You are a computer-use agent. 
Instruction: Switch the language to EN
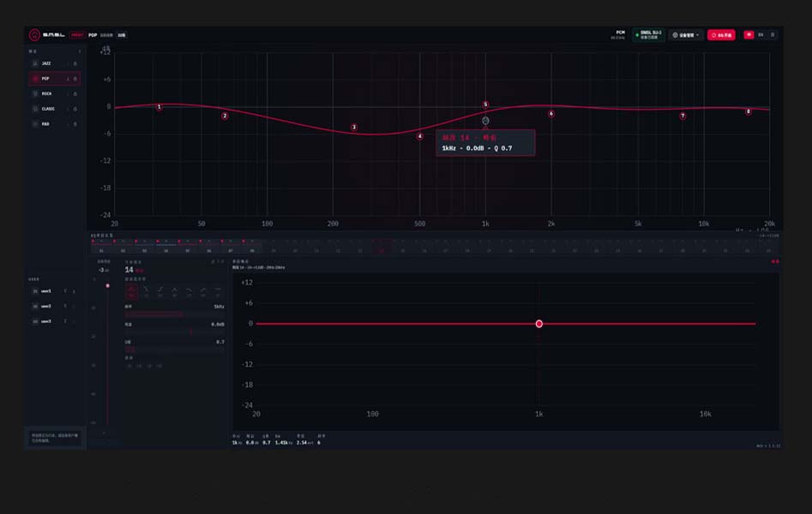pos(761,34)
